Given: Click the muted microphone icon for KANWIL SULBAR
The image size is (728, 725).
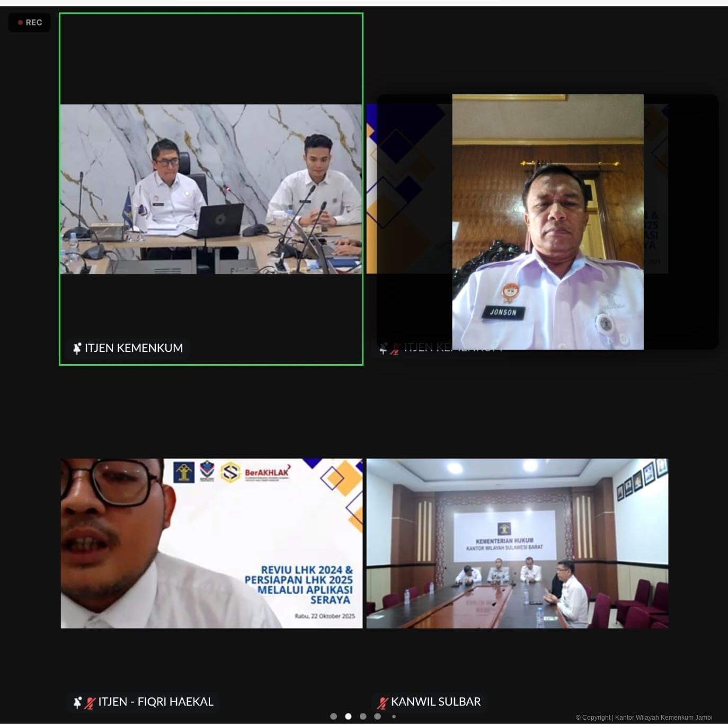Looking at the screenshot, I should tap(383, 703).
